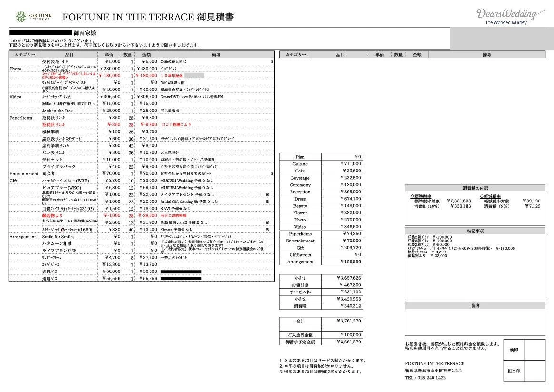The image size is (554, 392).
Task: Select the '¥3,657,626' subtotal value
Action: coord(349,278)
